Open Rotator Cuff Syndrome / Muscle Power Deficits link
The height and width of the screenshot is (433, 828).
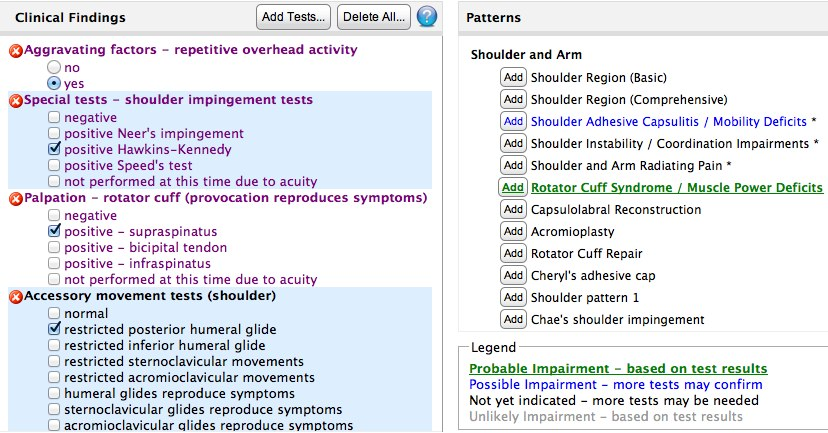tap(677, 188)
